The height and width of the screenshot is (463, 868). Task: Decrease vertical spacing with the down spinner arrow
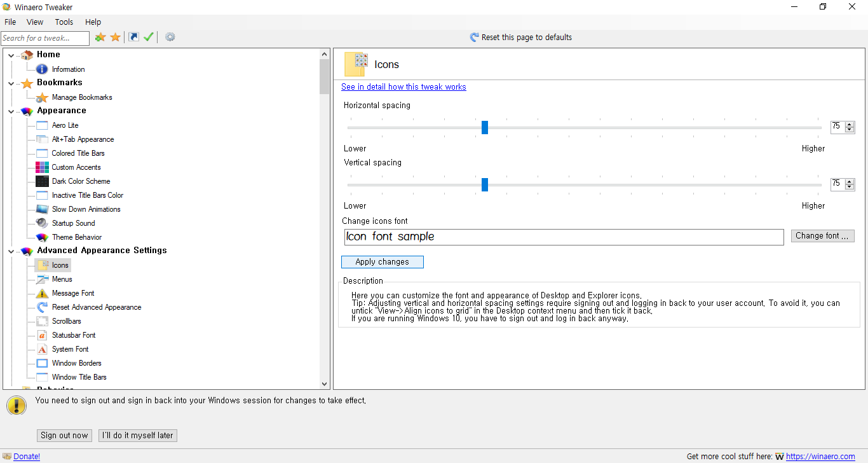pyautogui.click(x=850, y=187)
